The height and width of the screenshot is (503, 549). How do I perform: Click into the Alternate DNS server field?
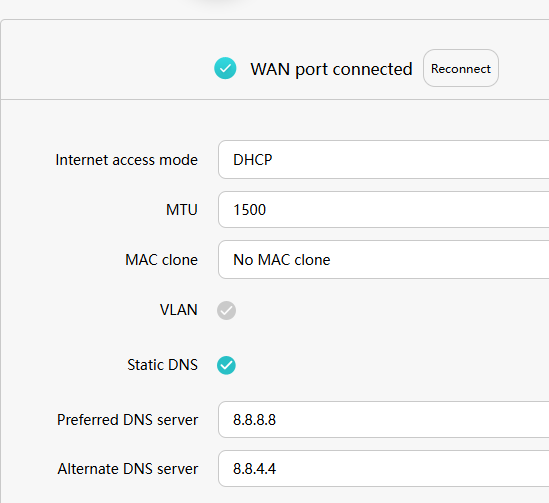click(383, 468)
